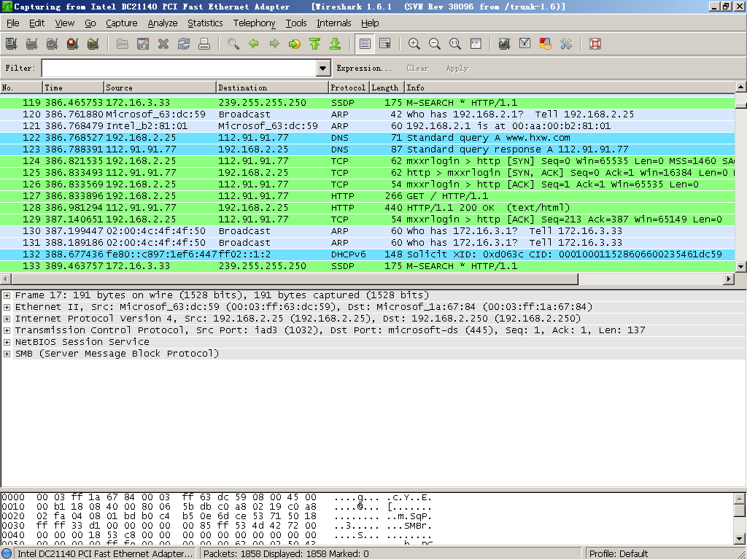Click packet list scrollbar down arrow
The width and height of the screenshot is (747, 560).
740,267
